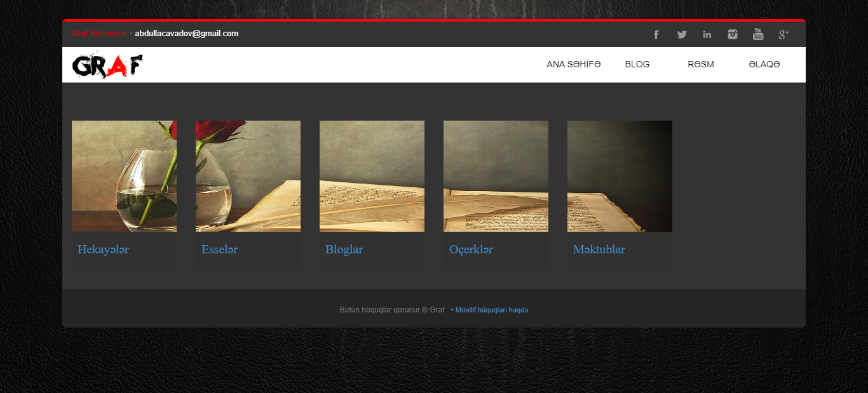Open the Hekayələr category link

[x=103, y=250]
